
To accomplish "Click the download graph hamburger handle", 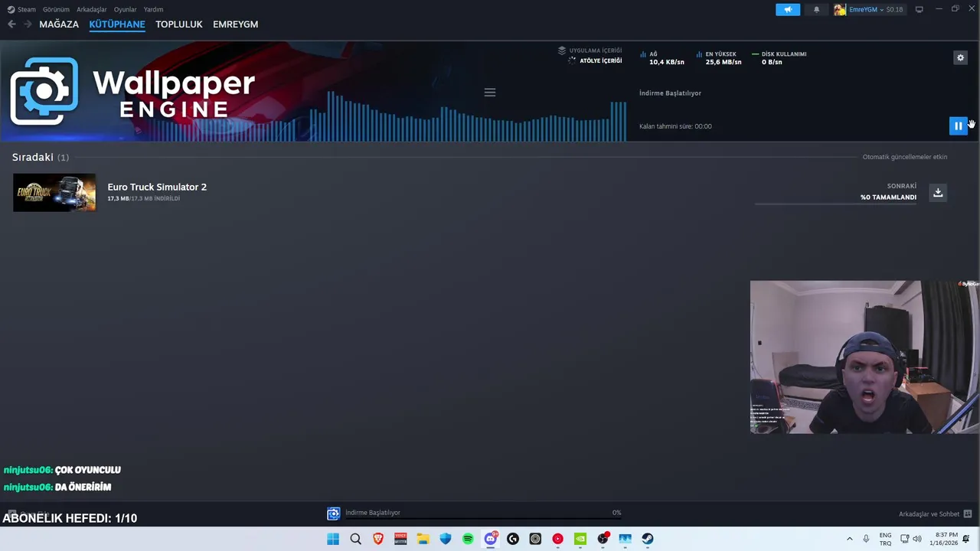I will (490, 93).
